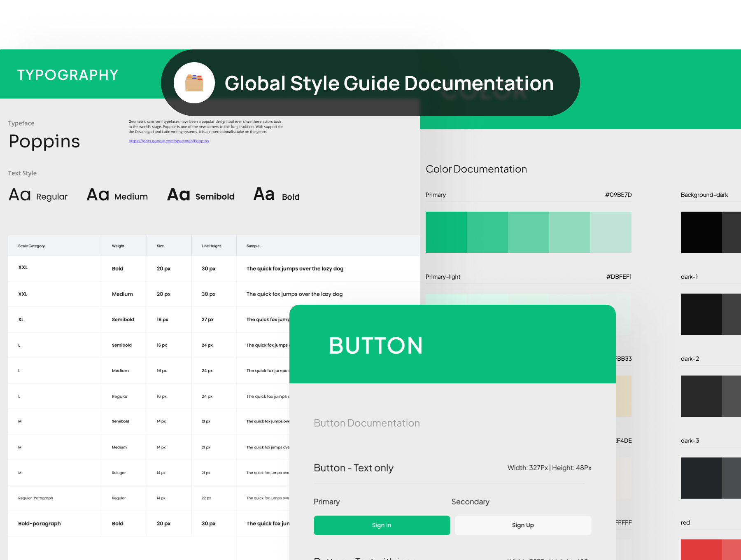The image size is (741, 560).
Task: Click the Aa Medium text style sample
Action: pos(117,195)
